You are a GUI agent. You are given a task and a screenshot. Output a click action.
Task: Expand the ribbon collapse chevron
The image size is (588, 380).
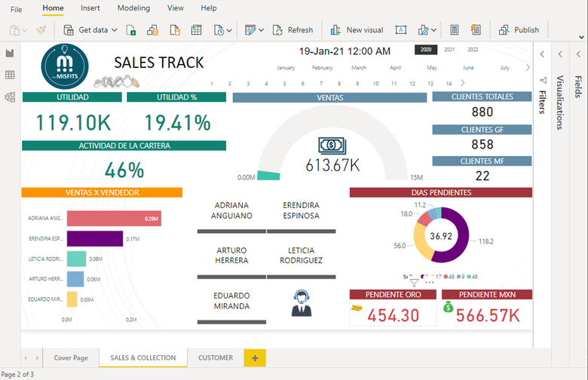(581, 37)
